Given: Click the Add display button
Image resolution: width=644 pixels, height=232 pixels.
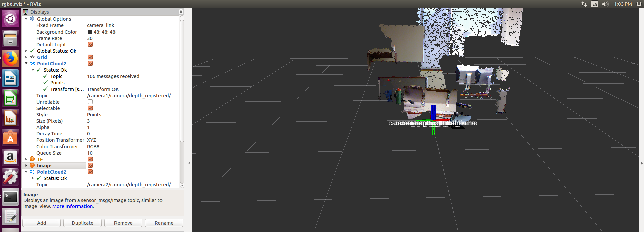Looking at the screenshot, I should (42, 223).
